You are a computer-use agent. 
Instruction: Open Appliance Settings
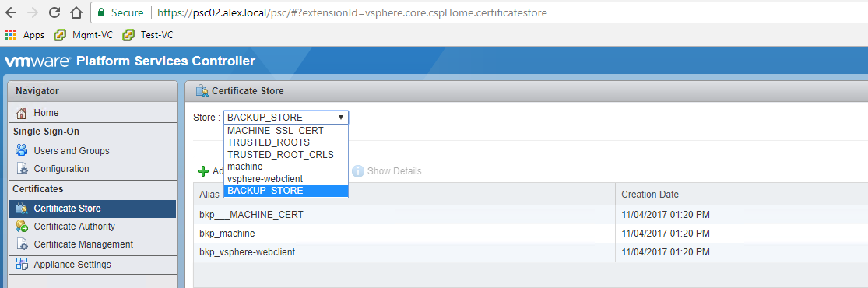pos(72,265)
